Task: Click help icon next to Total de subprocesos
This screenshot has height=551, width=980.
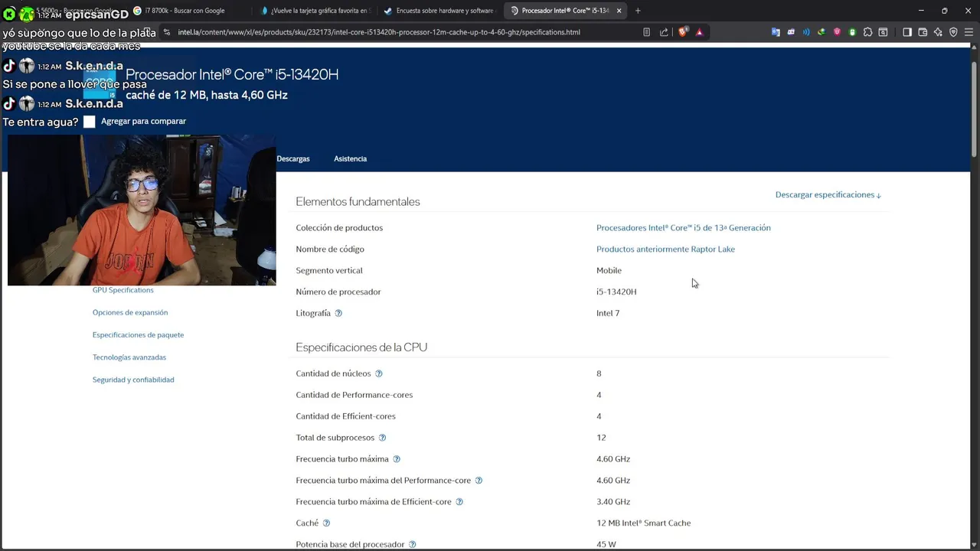Action: (x=382, y=438)
